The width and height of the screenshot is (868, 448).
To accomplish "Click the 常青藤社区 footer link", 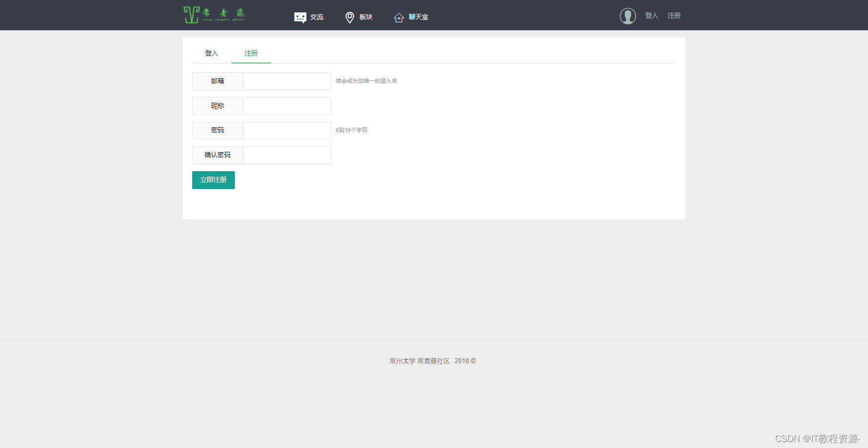I will click(x=434, y=361).
